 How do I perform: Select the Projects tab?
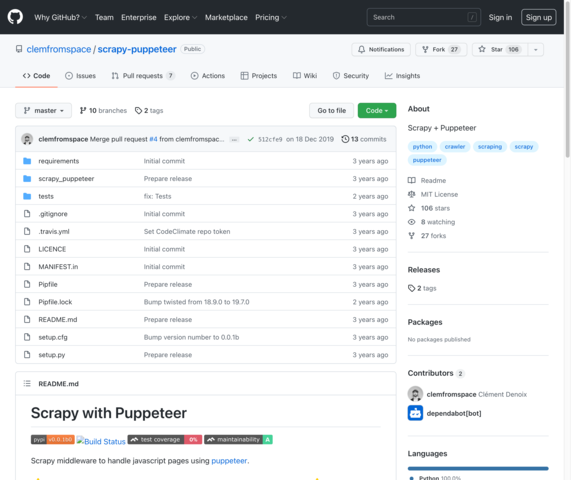[x=259, y=76]
